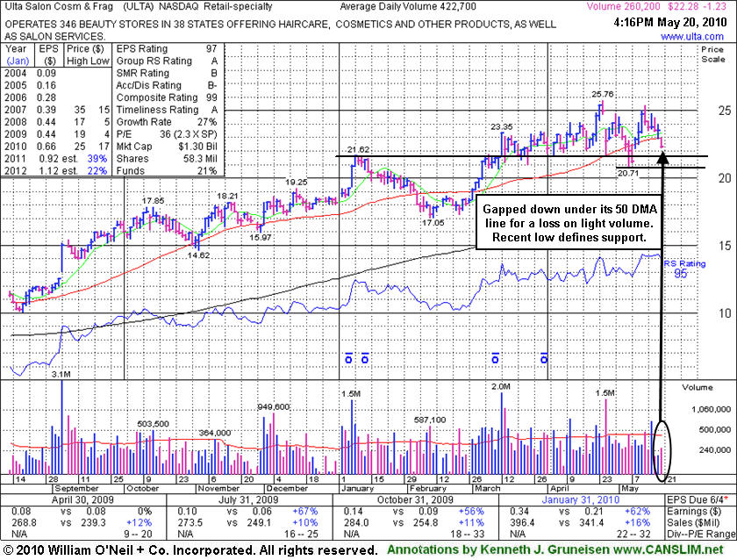The width and height of the screenshot is (737, 560).
Task: Click the 503,500 volume label
Action: 153,424
